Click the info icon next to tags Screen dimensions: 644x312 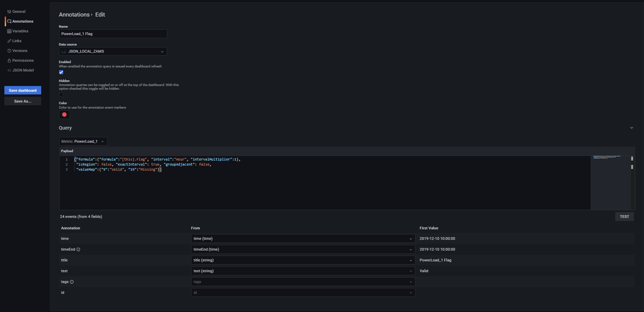(72, 282)
